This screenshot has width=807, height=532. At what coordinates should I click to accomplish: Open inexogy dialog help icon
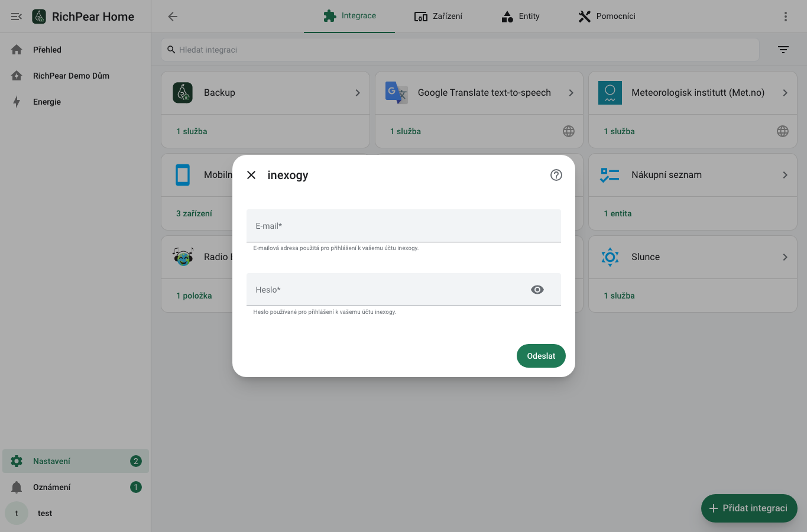pos(556,175)
